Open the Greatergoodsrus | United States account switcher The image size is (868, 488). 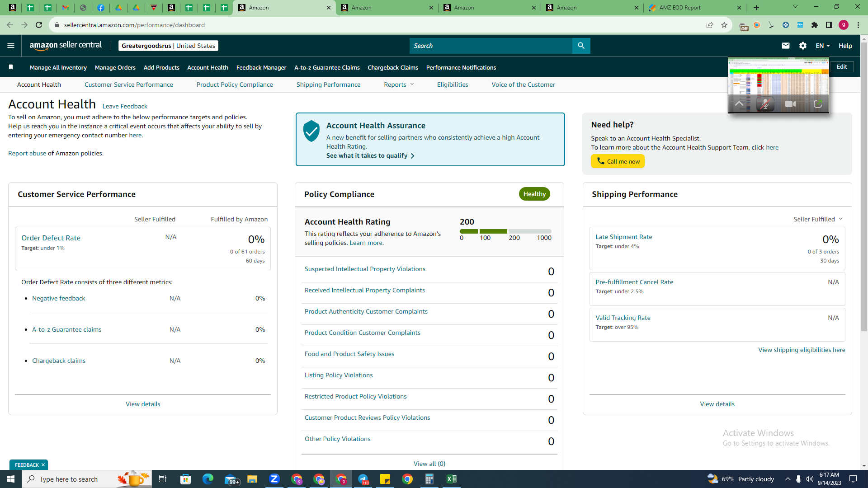click(x=168, y=46)
